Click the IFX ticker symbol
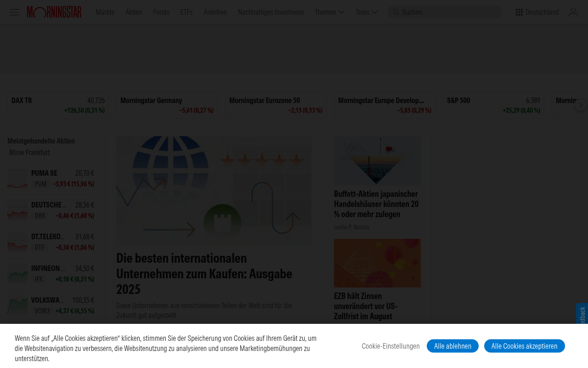This screenshot has width=588, height=368. tap(39, 279)
